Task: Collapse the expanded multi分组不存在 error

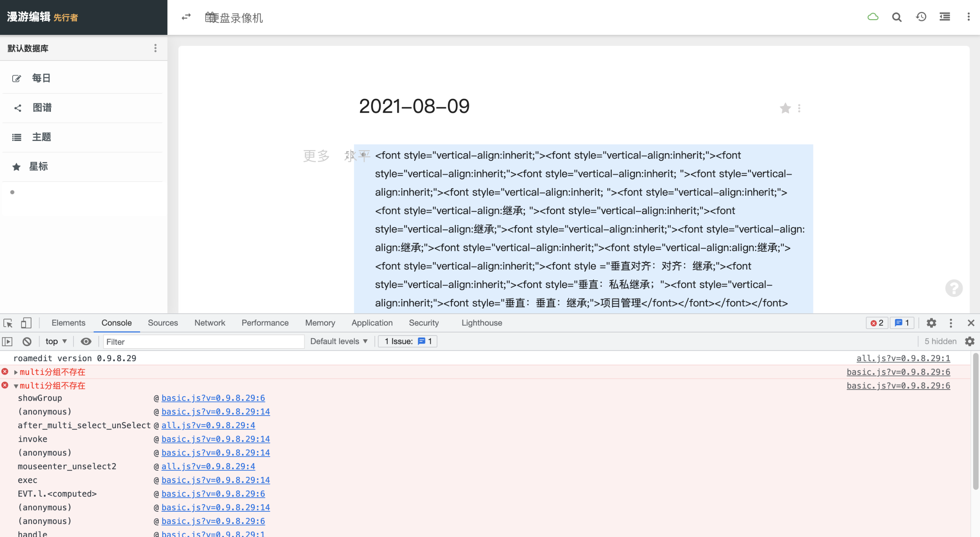Action: click(15, 386)
